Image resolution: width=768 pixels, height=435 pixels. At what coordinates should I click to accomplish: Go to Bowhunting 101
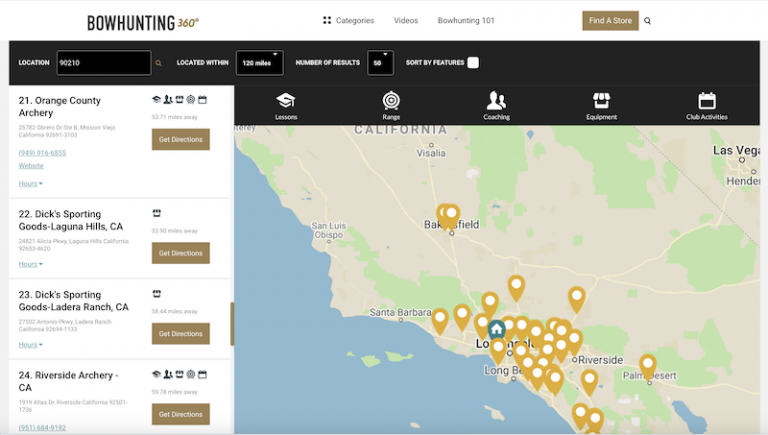(466, 21)
